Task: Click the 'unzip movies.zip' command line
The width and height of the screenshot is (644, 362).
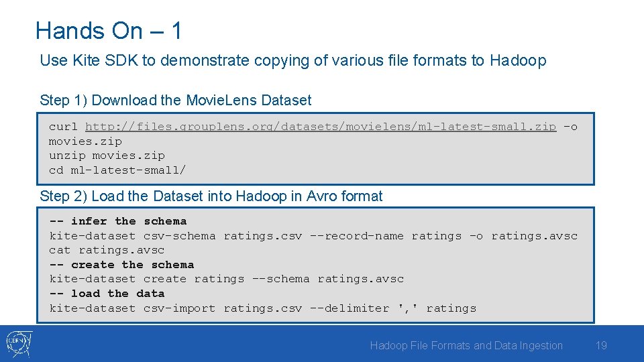Action: pyautogui.click(x=107, y=156)
